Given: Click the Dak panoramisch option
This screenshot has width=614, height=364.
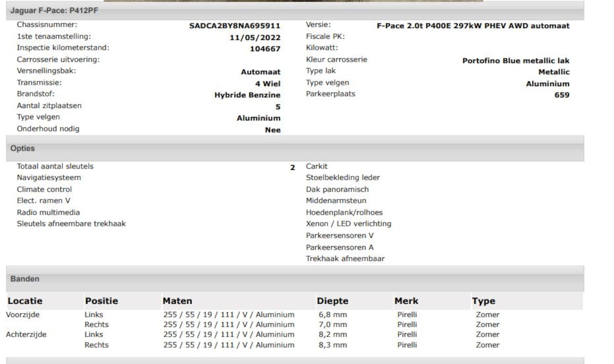Looking at the screenshot, I should point(337,189).
